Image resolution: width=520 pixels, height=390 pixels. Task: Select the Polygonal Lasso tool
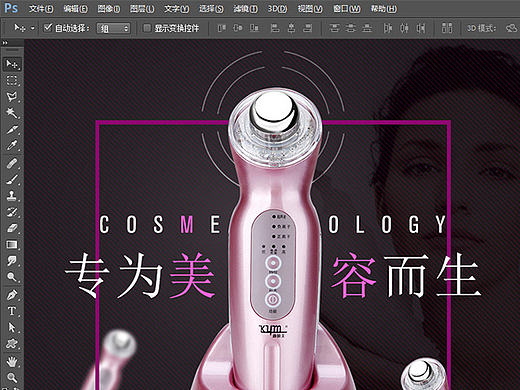(12, 97)
